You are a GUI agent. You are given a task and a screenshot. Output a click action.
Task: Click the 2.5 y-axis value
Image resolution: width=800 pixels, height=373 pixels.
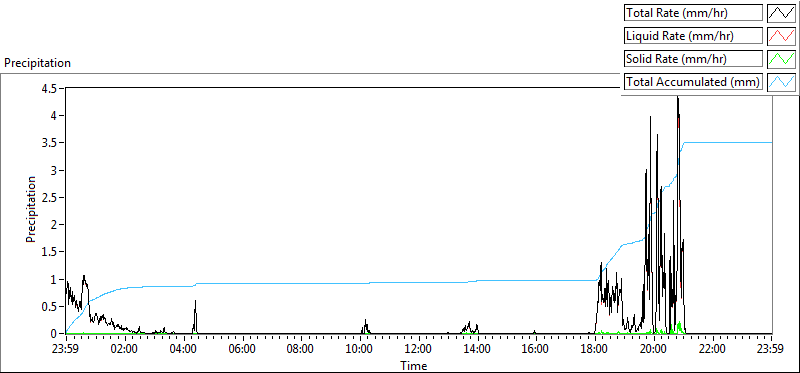click(50, 197)
